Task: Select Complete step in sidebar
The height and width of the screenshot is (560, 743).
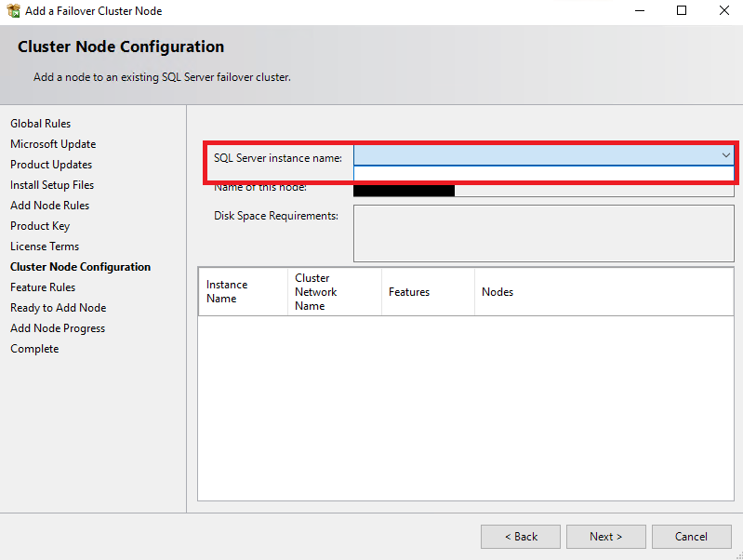Action: click(34, 349)
